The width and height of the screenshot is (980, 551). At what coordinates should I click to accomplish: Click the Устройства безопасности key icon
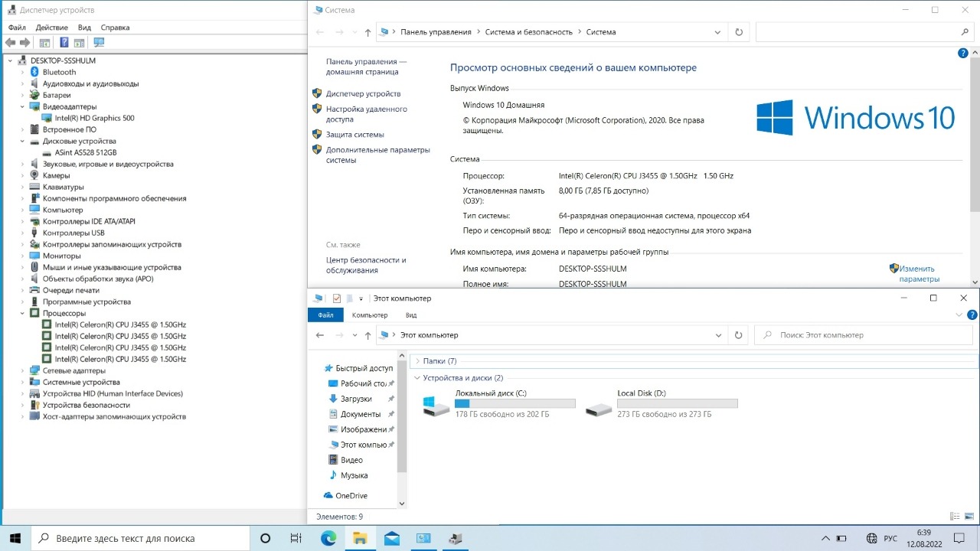(x=34, y=405)
